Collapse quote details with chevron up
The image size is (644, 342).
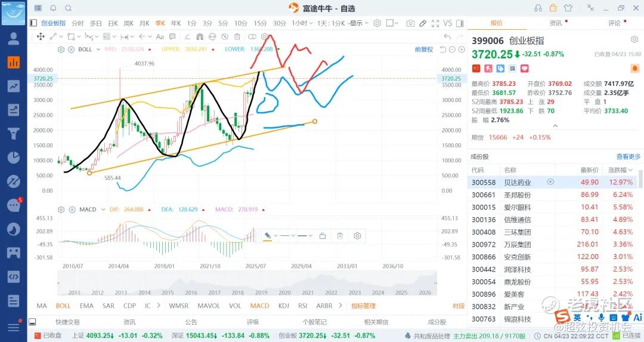pos(555,126)
